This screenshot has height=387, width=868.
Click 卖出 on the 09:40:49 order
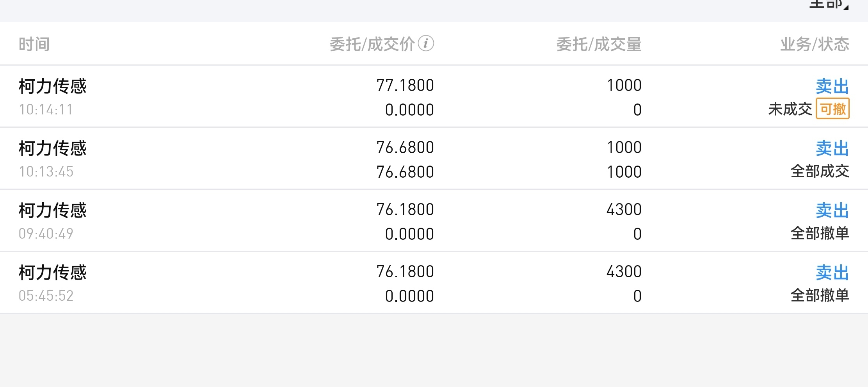pyautogui.click(x=832, y=210)
